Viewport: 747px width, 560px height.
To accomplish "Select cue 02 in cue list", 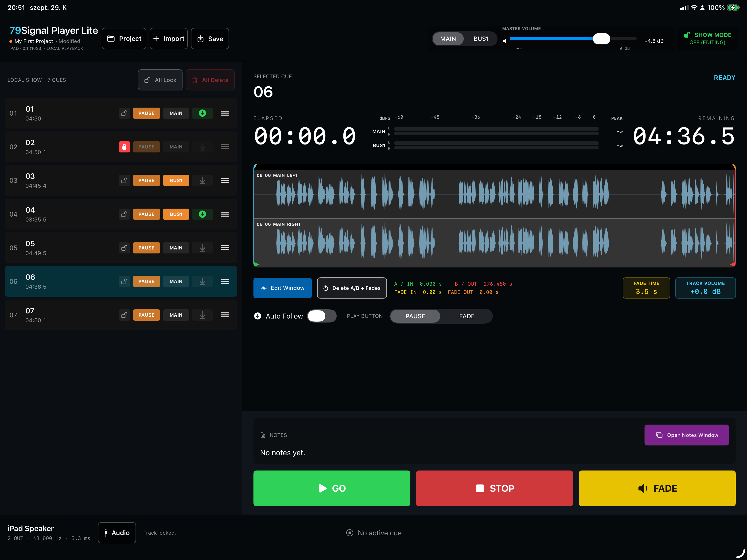I will pyautogui.click(x=121, y=147).
